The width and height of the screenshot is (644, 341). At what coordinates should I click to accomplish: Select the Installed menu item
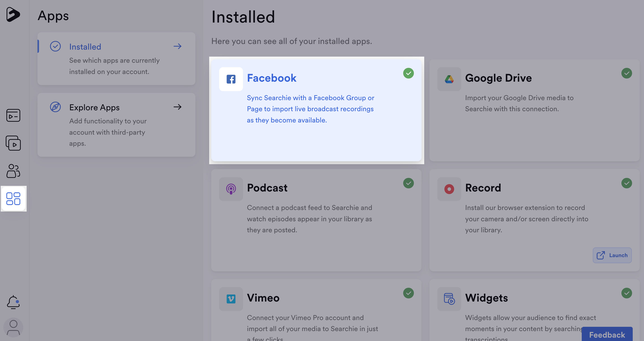pyautogui.click(x=116, y=59)
